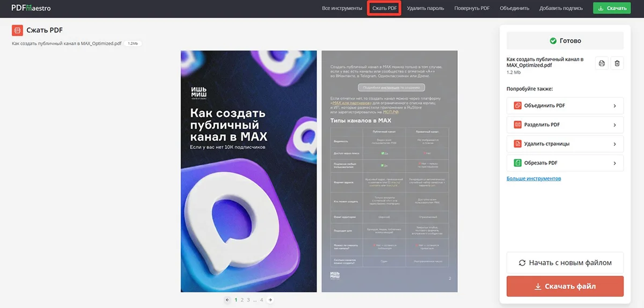Image resolution: width=644 pixels, height=308 pixels.
Task: Open the Больше инструментов link
Action: click(x=533, y=178)
